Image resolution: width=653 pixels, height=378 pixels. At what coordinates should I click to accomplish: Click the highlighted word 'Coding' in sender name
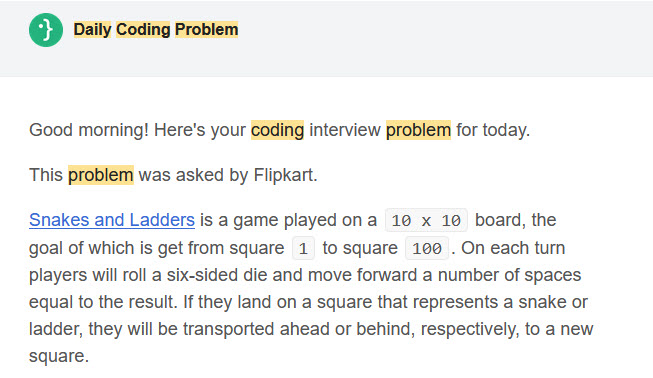click(143, 30)
